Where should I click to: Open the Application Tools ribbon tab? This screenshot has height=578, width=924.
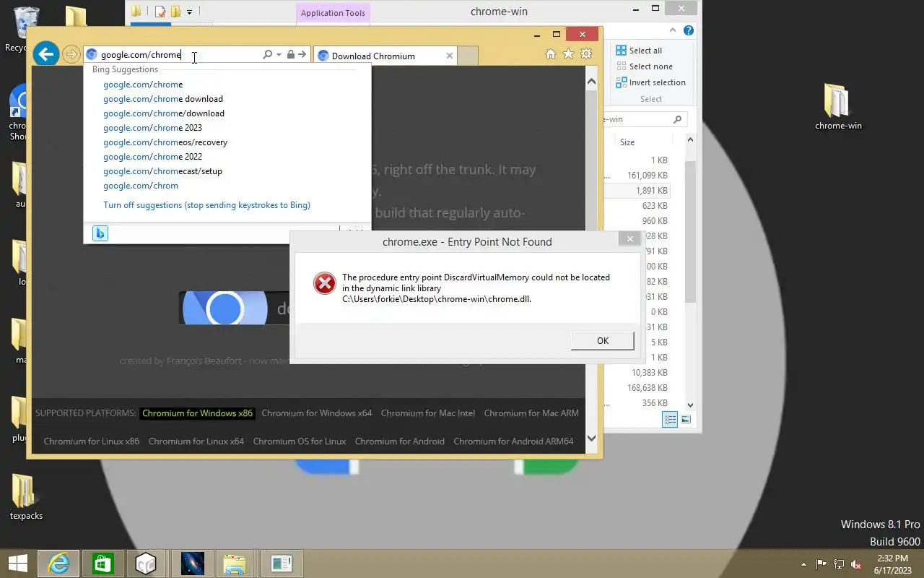pyautogui.click(x=333, y=13)
